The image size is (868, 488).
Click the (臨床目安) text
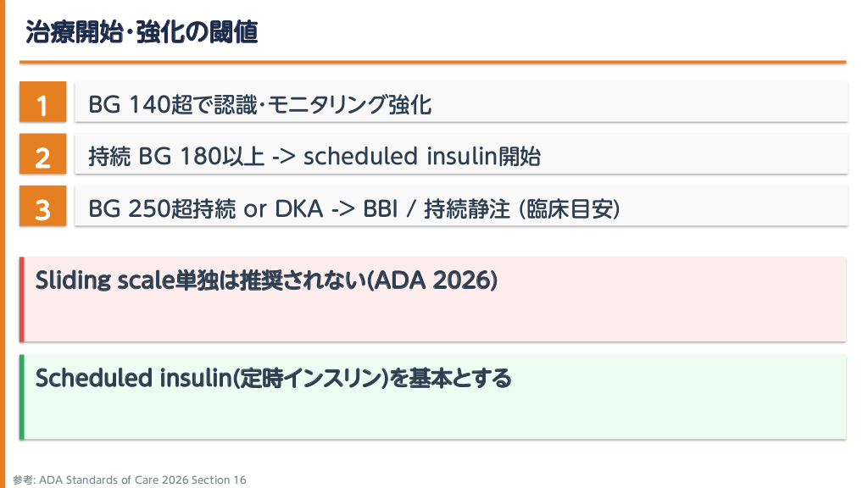(567, 208)
